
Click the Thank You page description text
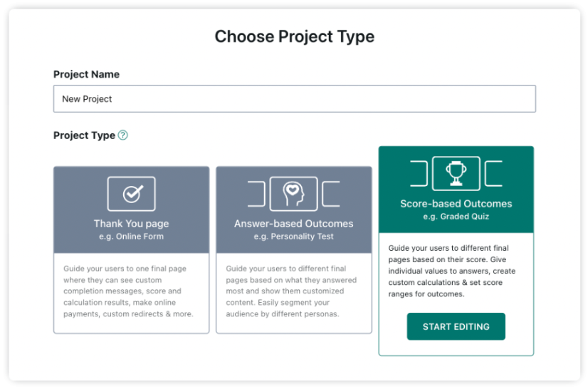pyautogui.click(x=128, y=291)
